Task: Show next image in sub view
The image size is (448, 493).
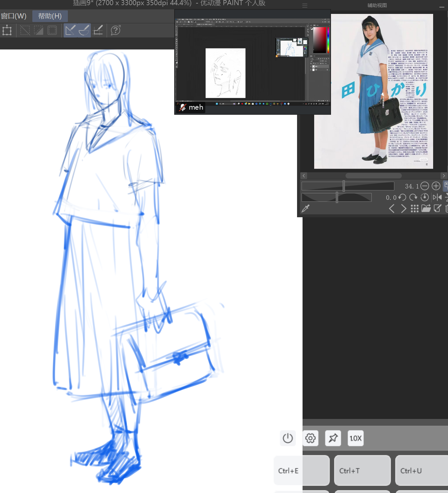Action: pyautogui.click(x=403, y=209)
